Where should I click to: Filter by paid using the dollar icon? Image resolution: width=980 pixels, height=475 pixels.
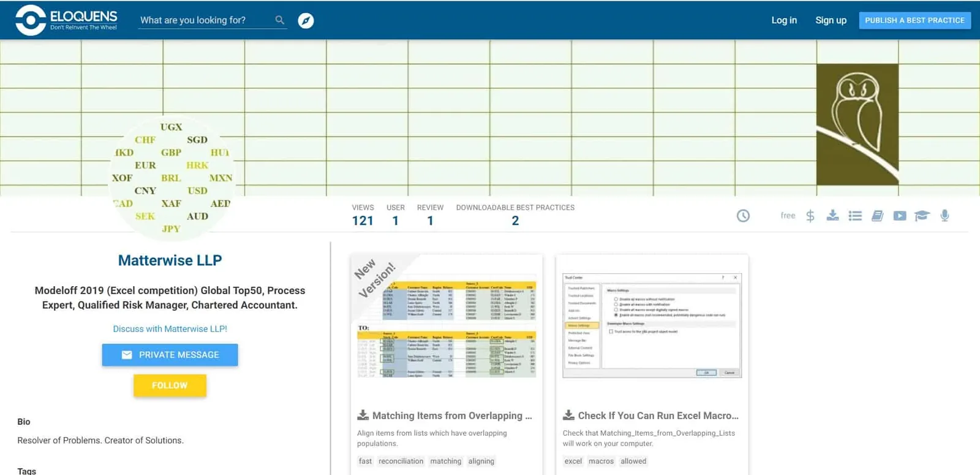tap(810, 216)
